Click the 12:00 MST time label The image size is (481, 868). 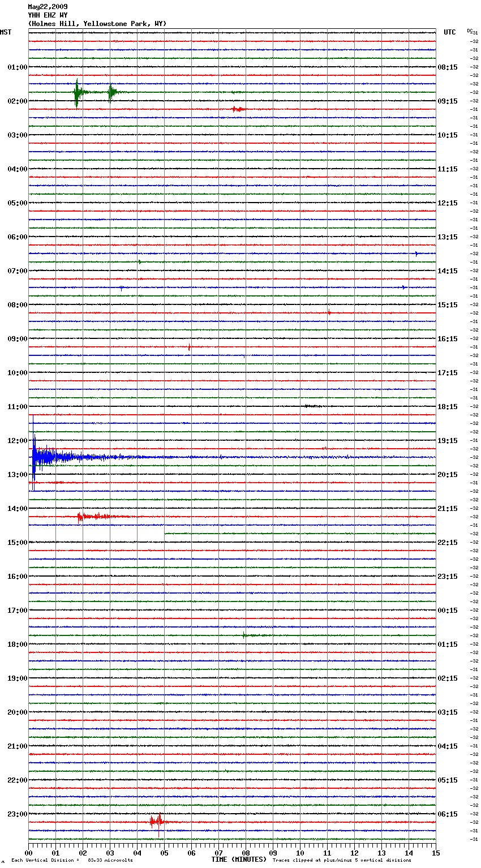pyautogui.click(x=18, y=441)
